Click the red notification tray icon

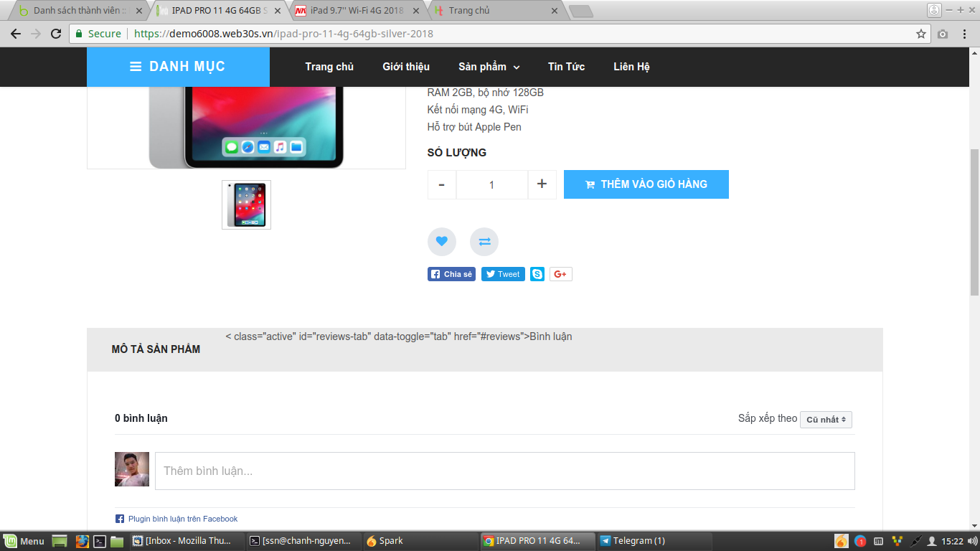pos(860,541)
